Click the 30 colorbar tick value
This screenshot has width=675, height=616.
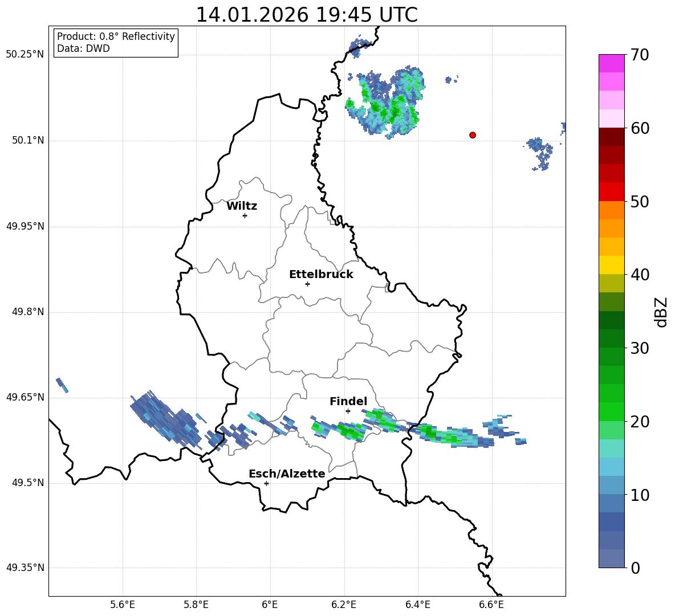[640, 348]
